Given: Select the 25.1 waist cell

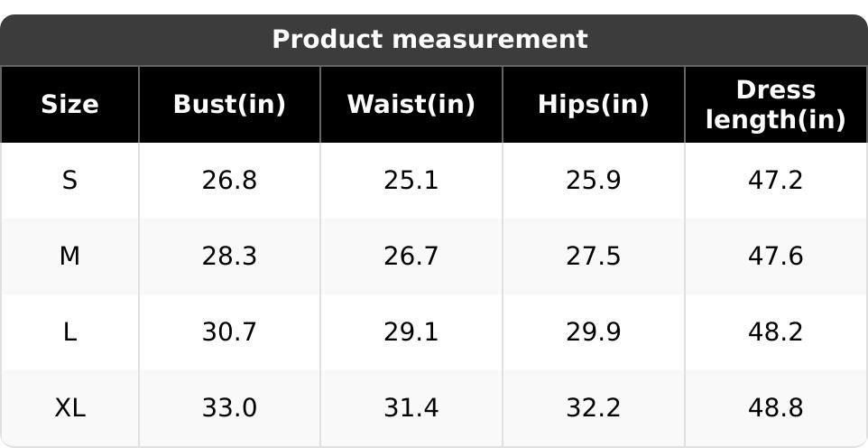Looking at the screenshot, I should pyautogui.click(x=411, y=181).
